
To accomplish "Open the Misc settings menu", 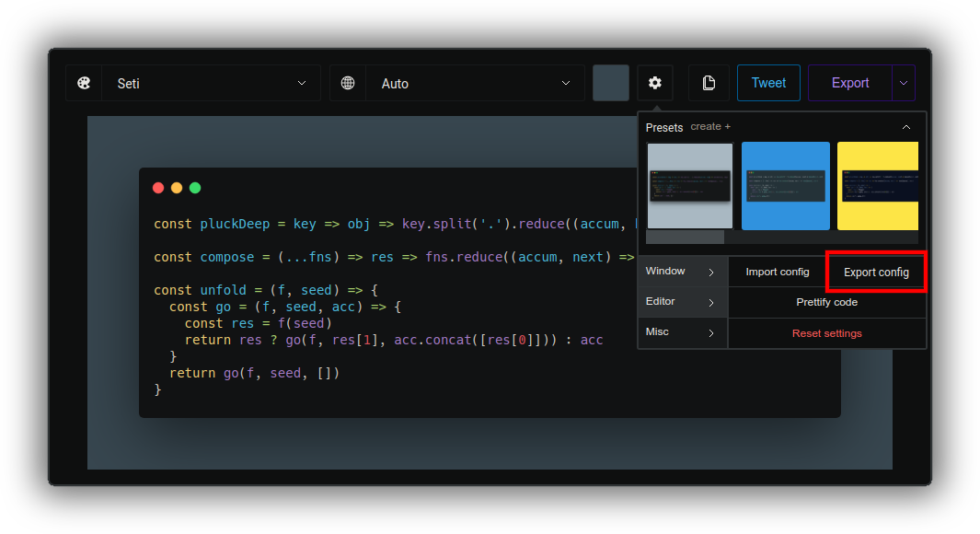I will [x=683, y=332].
